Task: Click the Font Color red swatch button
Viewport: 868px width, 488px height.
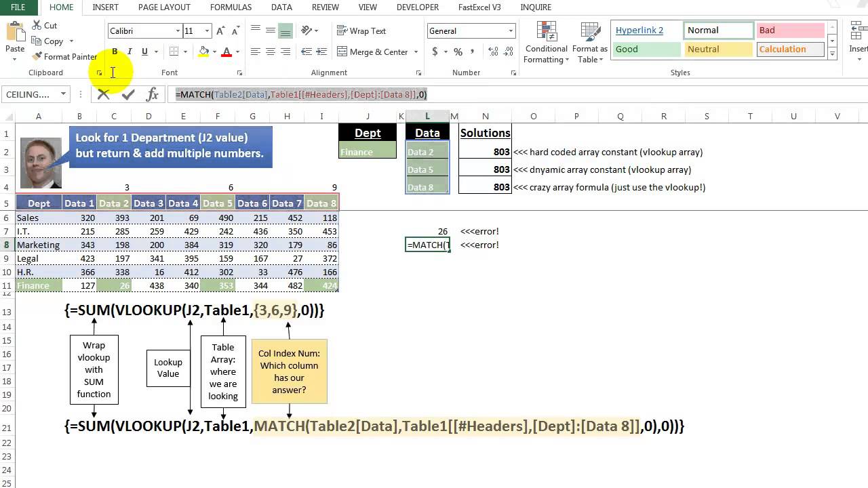Action: [226, 52]
